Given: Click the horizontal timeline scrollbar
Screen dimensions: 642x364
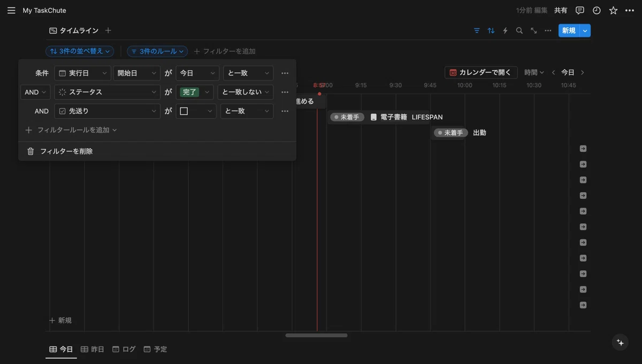Looking at the screenshot, I should tap(316, 335).
